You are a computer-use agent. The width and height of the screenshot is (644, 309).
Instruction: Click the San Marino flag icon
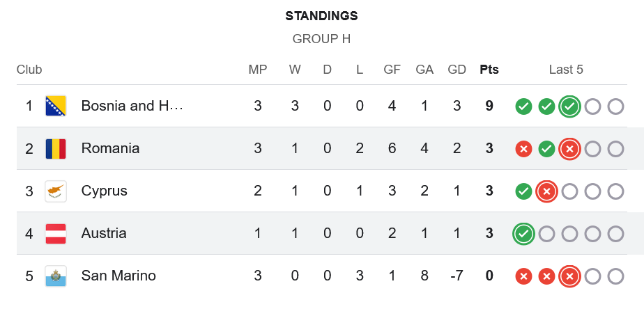(56, 276)
